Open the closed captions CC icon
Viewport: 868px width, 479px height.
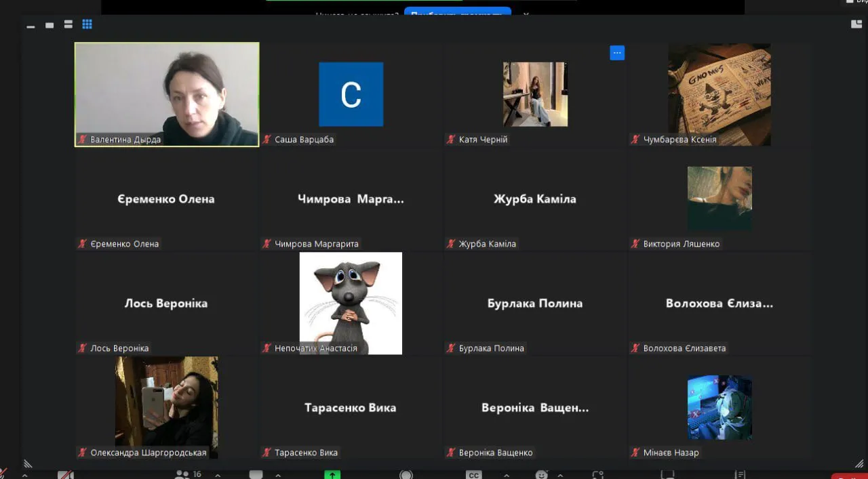(474, 475)
